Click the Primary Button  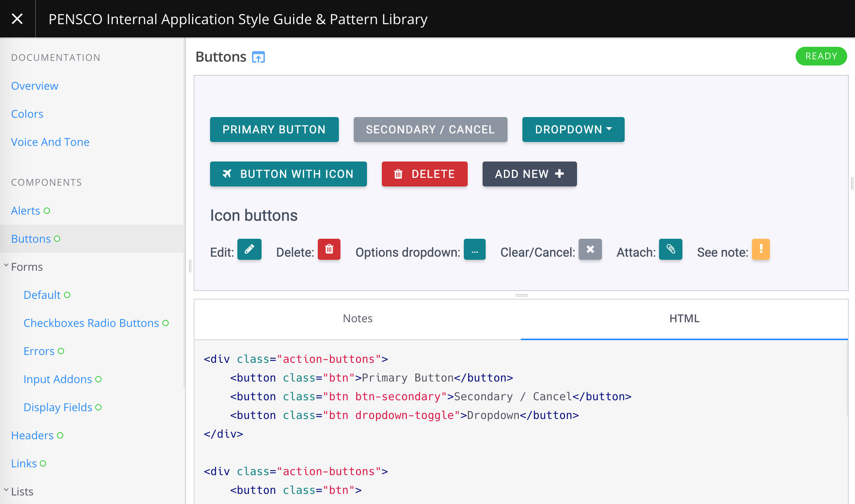point(274,130)
